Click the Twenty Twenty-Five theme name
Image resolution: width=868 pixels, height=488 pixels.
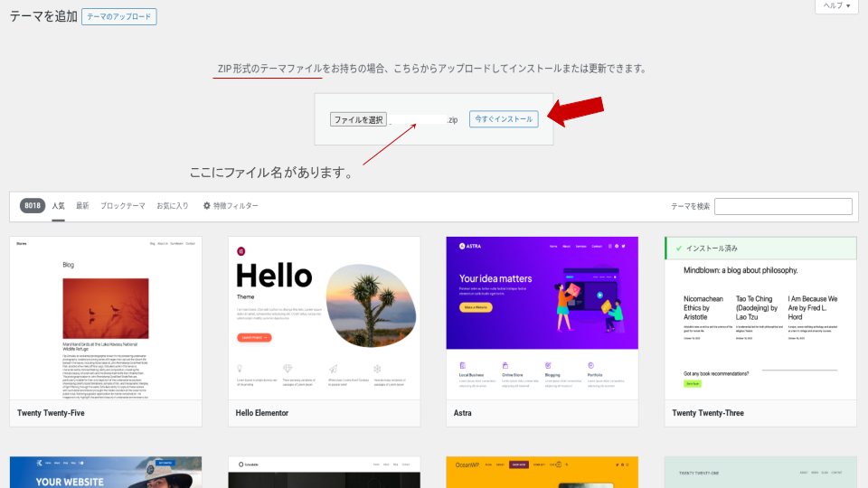[x=51, y=413]
